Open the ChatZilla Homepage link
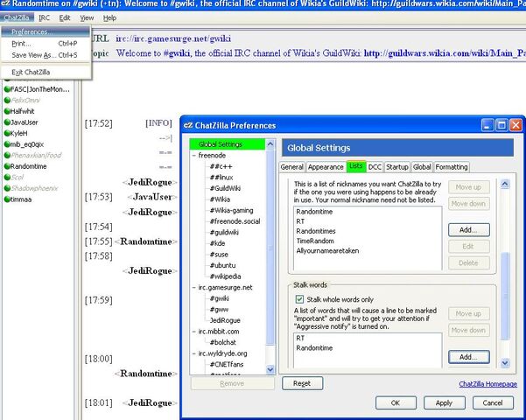This screenshot has width=526, height=420. (487, 384)
